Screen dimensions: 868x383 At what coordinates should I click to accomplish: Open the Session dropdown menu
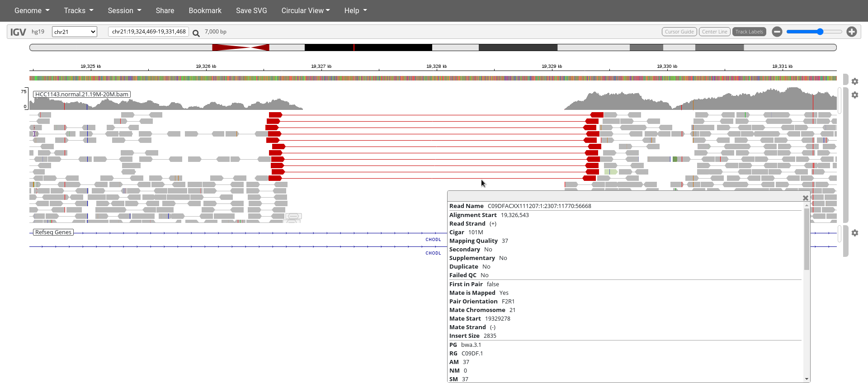124,10
